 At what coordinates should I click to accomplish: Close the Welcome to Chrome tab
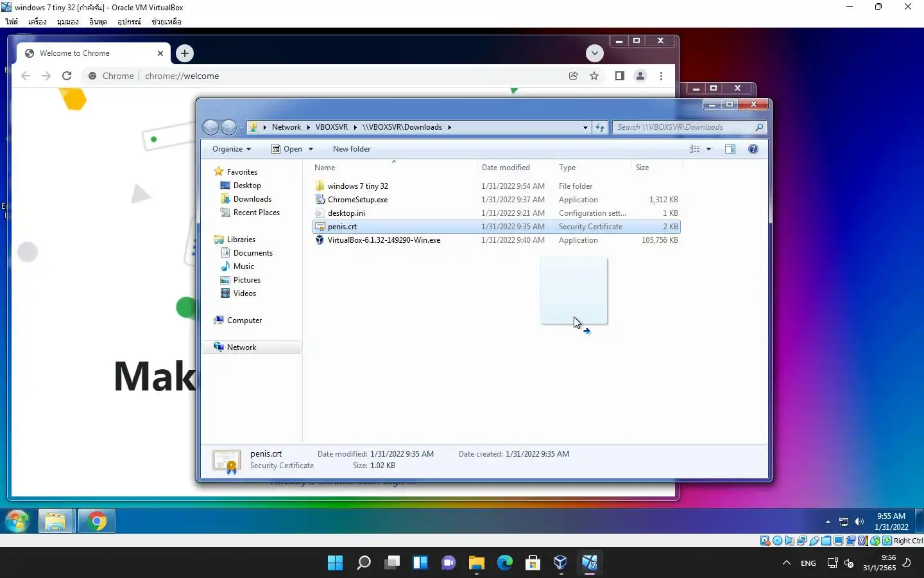pyautogui.click(x=160, y=53)
